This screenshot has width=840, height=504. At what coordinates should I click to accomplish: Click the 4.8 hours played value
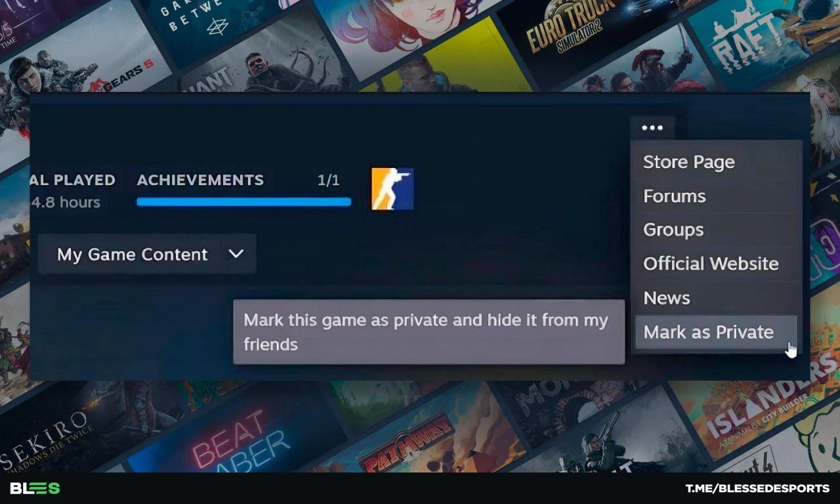(x=66, y=202)
